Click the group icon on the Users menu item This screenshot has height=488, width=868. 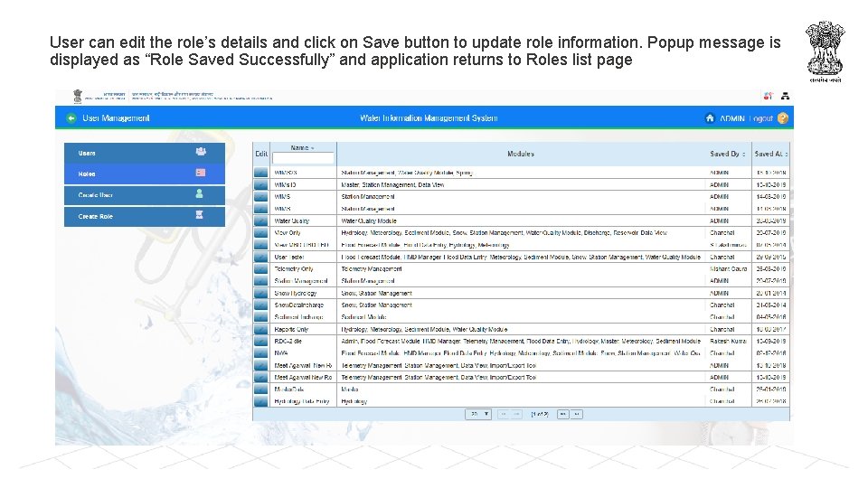(x=201, y=152)
